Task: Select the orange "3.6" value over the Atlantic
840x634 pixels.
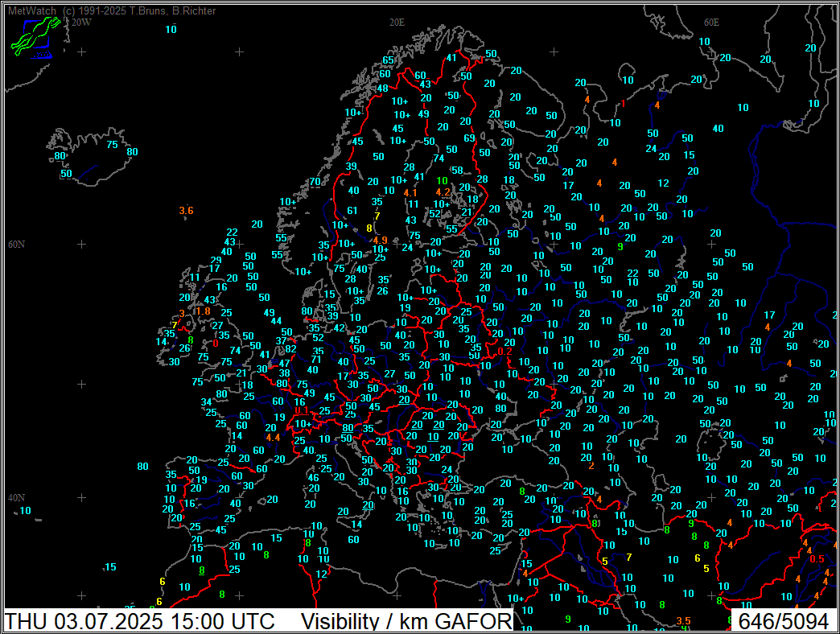Action: pyautogui.click(x=186, y=211)
